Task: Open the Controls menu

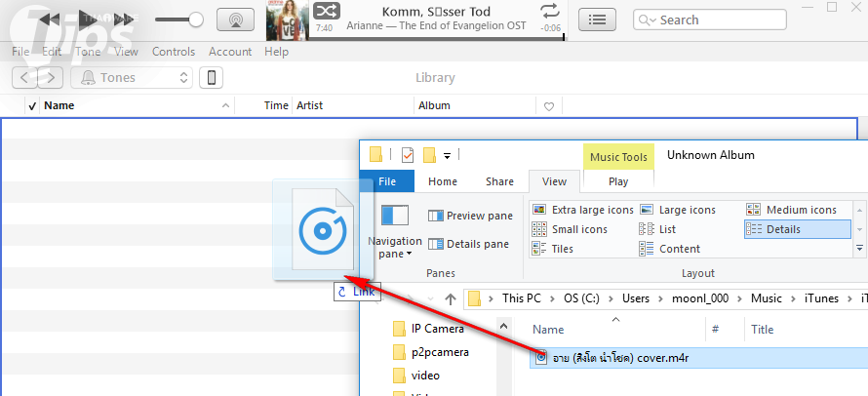Action: coord(174,52)
